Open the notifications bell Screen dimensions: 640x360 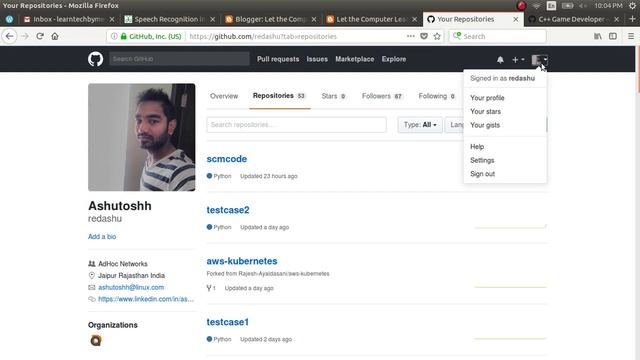500,60
